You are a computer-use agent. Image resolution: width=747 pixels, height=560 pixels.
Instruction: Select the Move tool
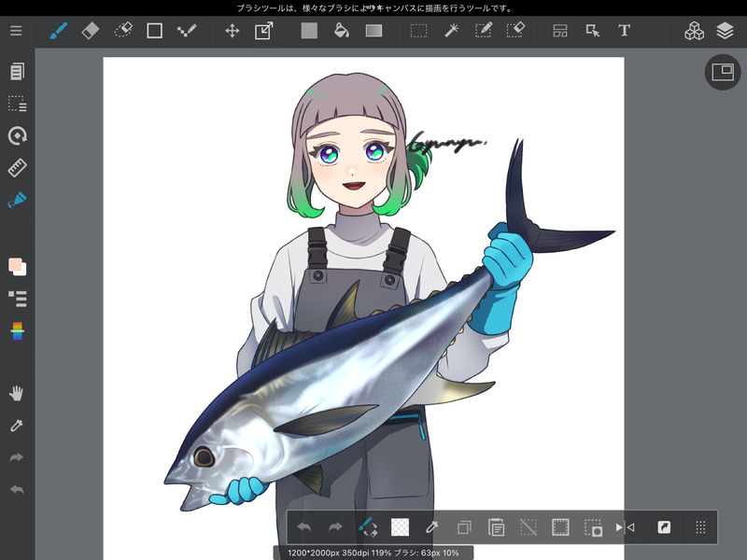[x=232, y=31]
